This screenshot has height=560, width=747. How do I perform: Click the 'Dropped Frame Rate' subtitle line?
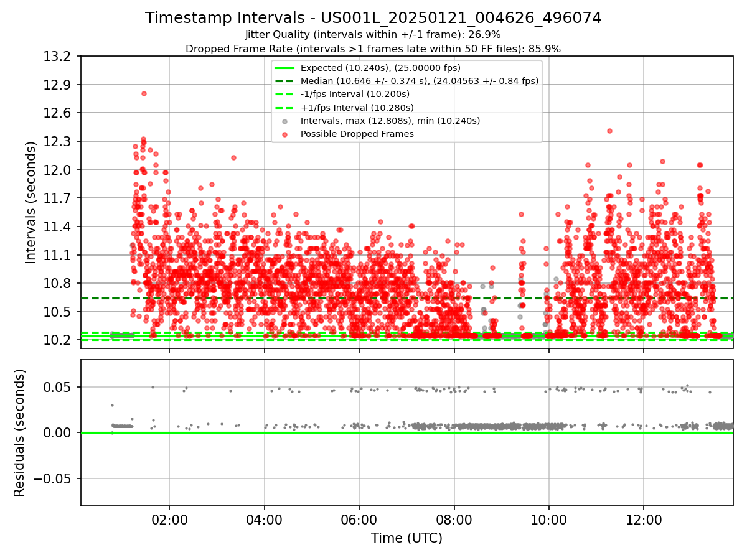click(373, 49)
